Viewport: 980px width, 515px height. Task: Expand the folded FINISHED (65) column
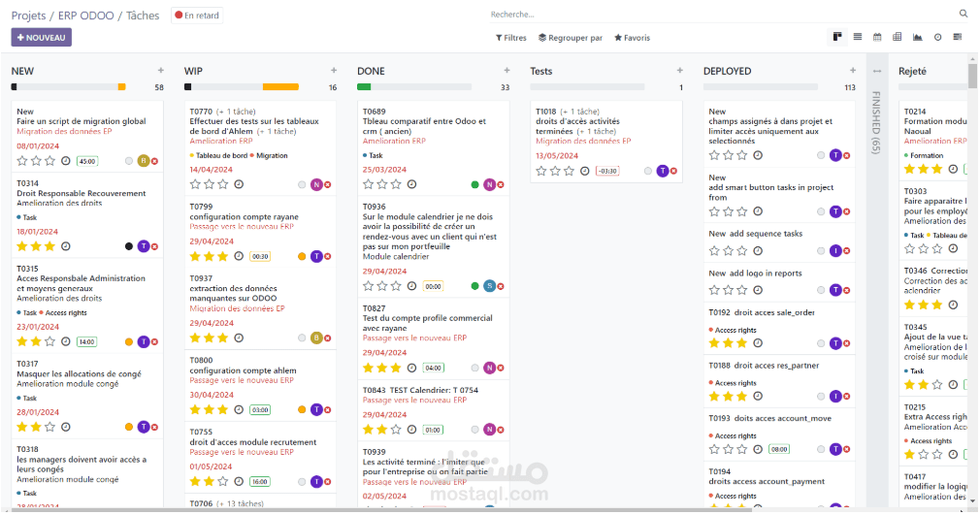point(876,122)
